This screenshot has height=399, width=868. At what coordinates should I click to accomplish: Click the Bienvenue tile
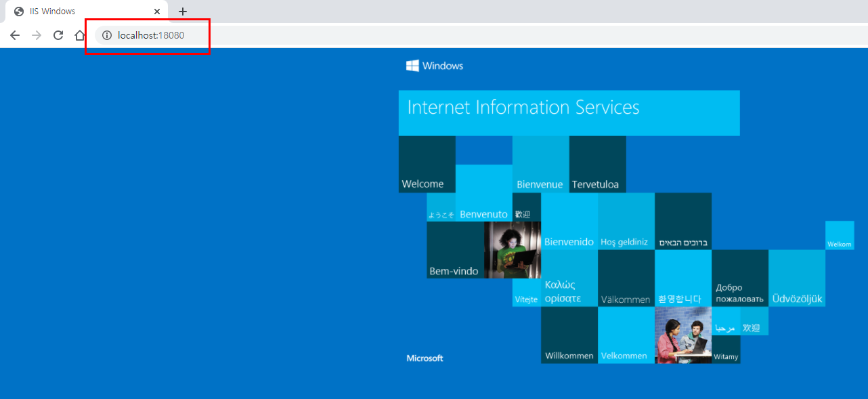point(540,164)
